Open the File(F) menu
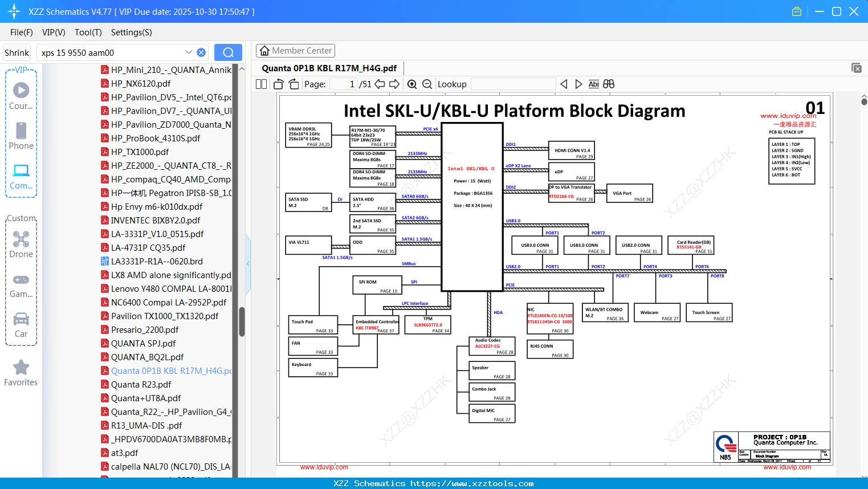 [22, 32]
